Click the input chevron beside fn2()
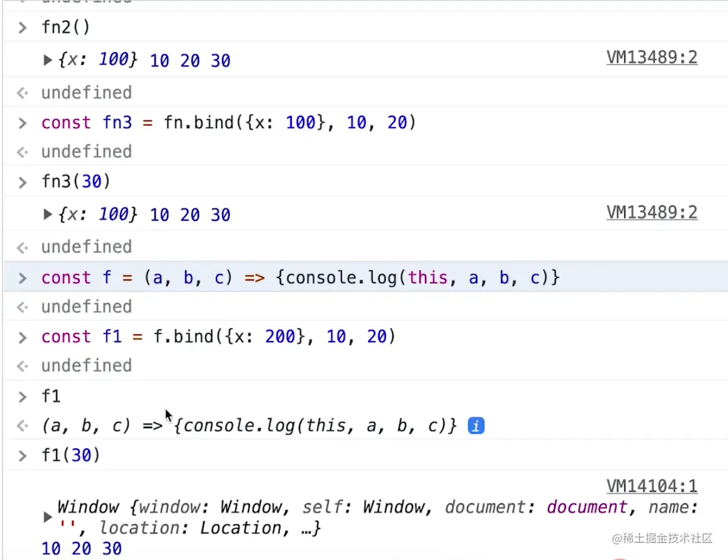 [23, 28]
